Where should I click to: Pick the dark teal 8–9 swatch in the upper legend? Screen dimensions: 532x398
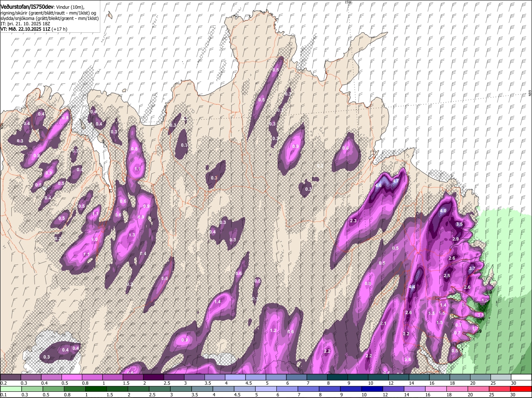coord(337,377)
